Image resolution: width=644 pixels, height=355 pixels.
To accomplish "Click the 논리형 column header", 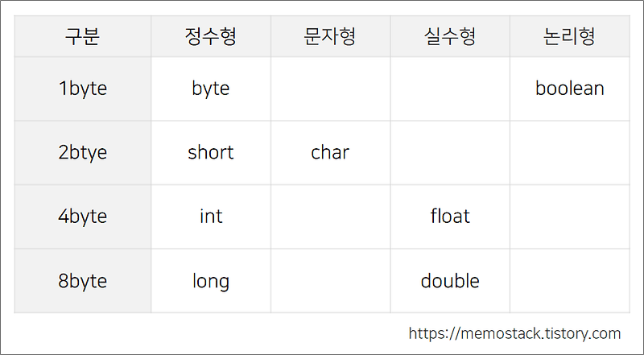I will pos(570,36).
